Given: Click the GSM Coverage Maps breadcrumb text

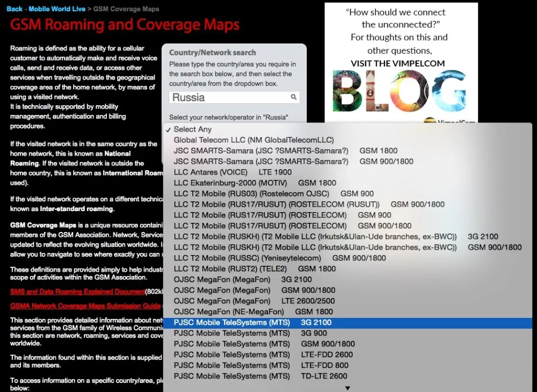Looking at the screenshot, I should point(126,9).
